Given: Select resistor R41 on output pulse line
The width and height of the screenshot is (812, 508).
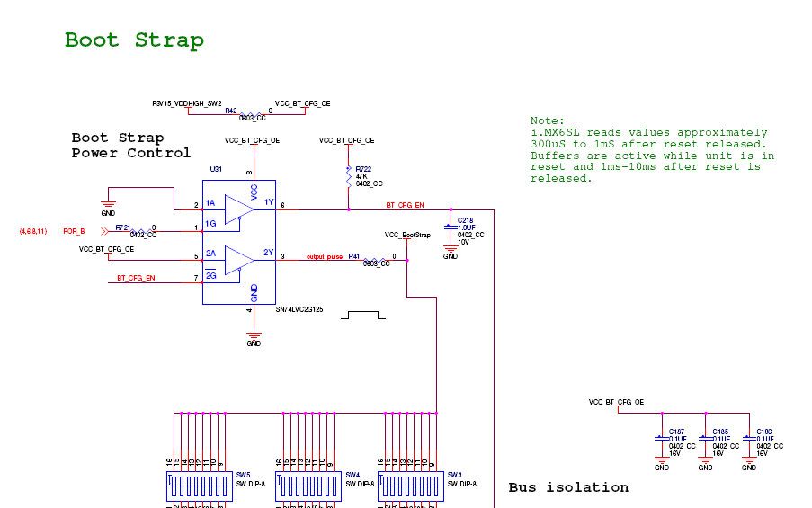Looking at the screenshot, I should [x=376, y=261].
